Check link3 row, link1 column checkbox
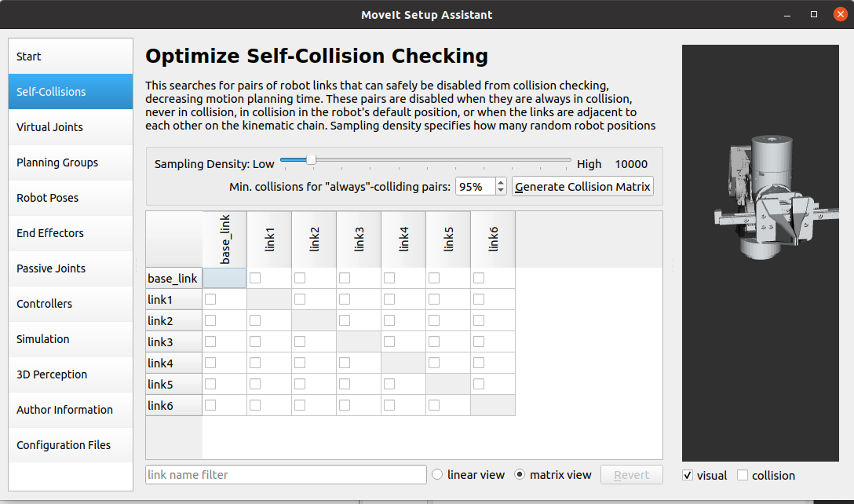Viewport: 854px width, 504px height. (x=255, y=341)
